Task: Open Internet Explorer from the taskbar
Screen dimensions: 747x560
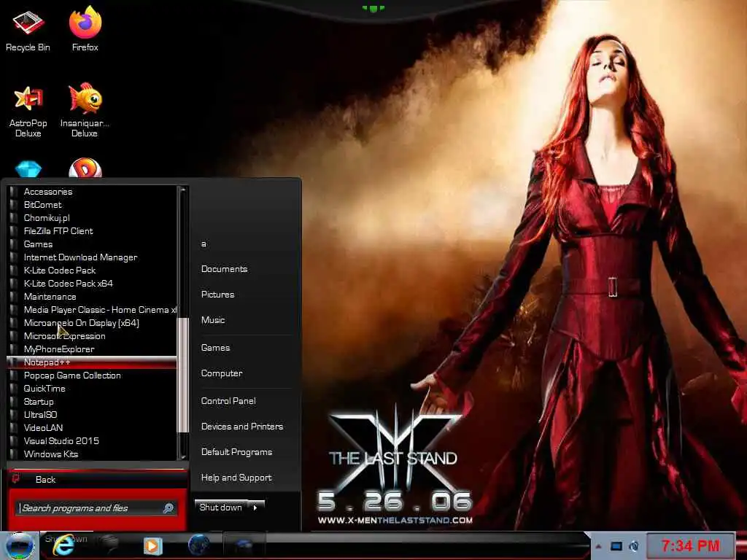Action: tap(63, 545)
